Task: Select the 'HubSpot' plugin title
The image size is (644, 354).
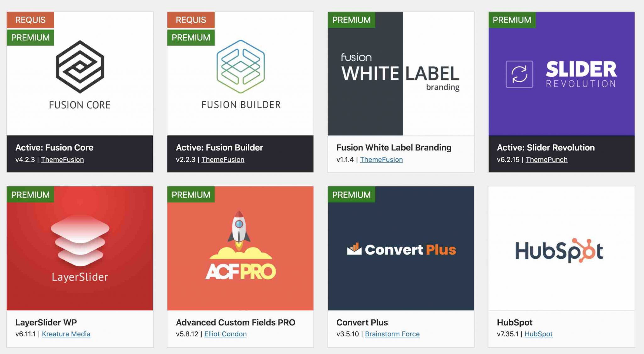Action: [514, 322]
